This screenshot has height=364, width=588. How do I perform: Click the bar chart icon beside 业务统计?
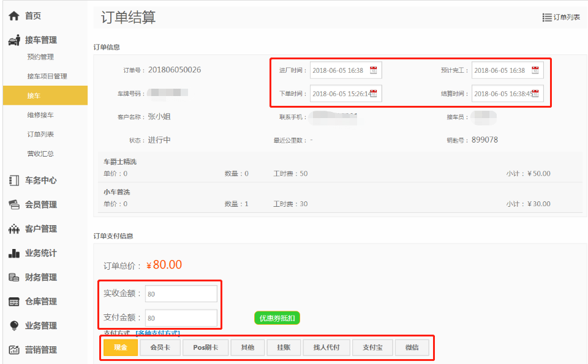coord(14,253)
